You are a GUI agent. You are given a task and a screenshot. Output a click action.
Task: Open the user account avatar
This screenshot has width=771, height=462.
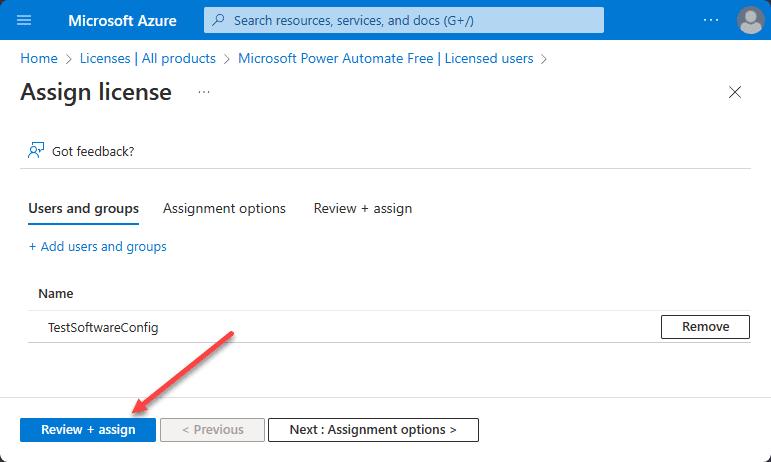click(x=750, y=20)
